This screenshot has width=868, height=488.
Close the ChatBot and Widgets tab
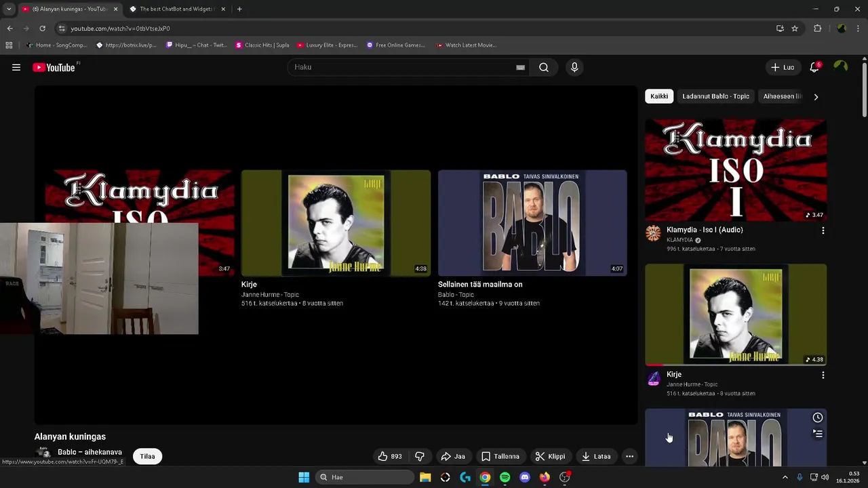pos(223,9)
